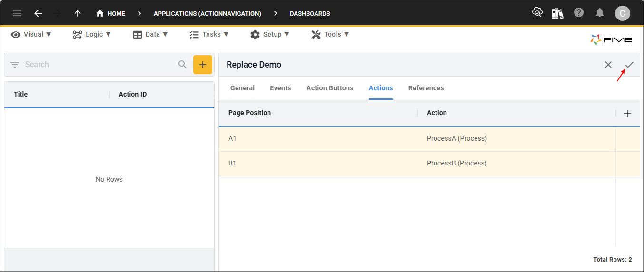The width and height of the screenshot is (644, 272).
Task: Expand the Data menu
Action: click(150, 34)
